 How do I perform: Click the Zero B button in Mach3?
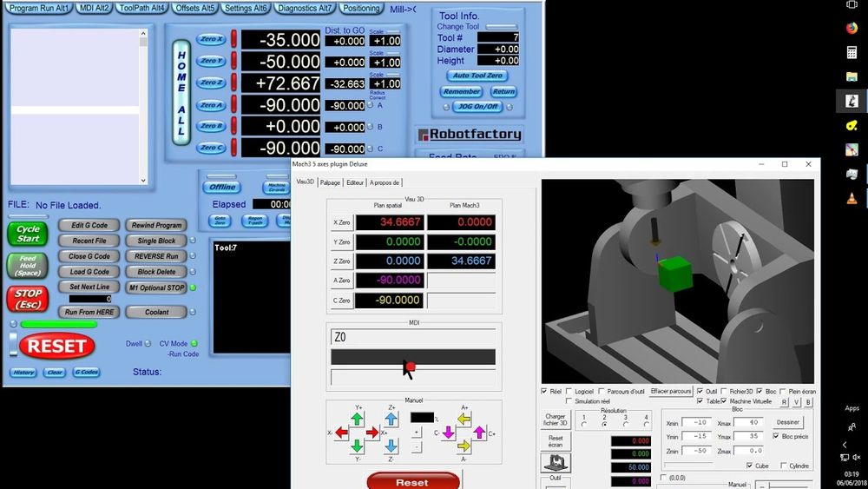tap(212, 126)
